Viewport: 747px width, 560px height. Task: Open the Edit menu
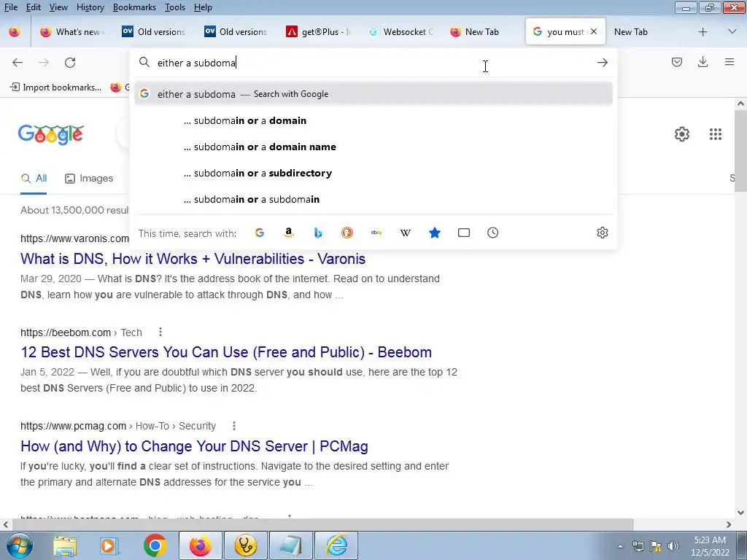coord(33,7)
